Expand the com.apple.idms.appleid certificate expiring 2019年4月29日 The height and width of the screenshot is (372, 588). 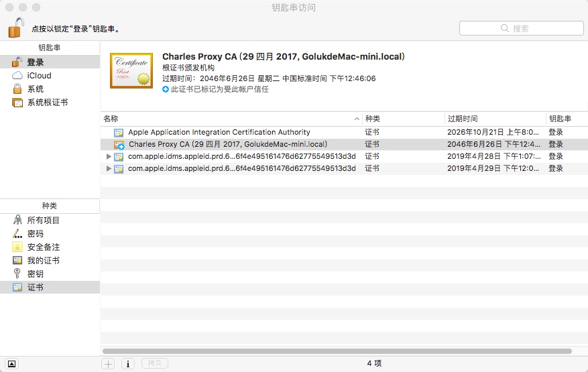[109, 168]
